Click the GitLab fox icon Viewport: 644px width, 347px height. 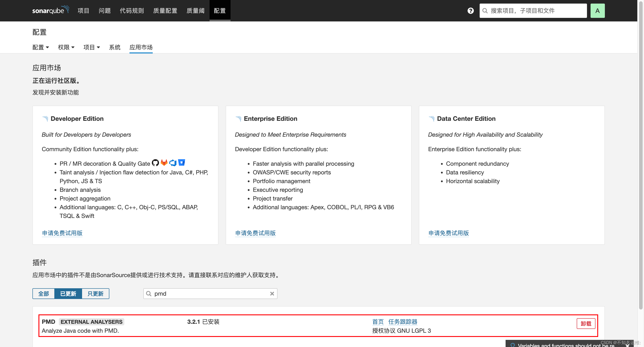(x=164, y=163)
